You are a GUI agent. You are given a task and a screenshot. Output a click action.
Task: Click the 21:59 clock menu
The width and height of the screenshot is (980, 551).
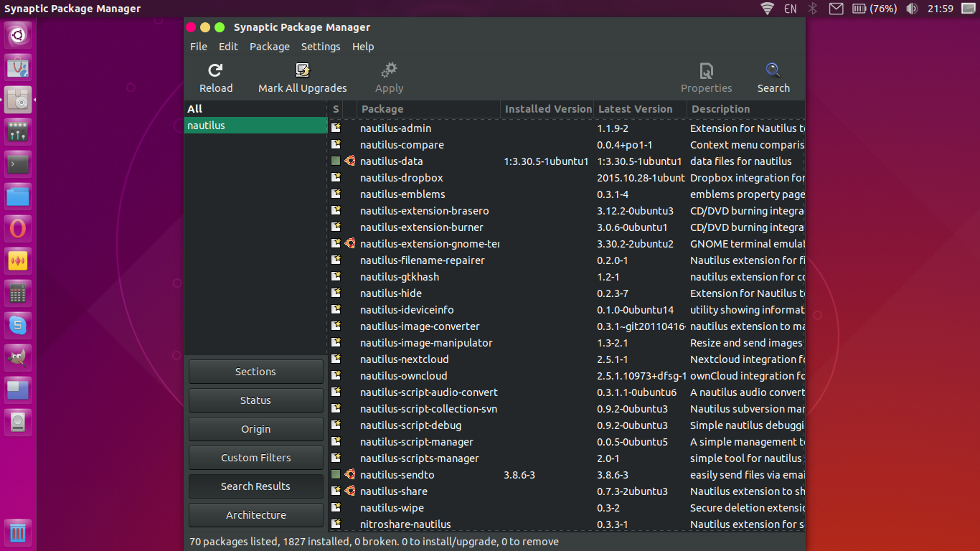click(x=940, y=9)
